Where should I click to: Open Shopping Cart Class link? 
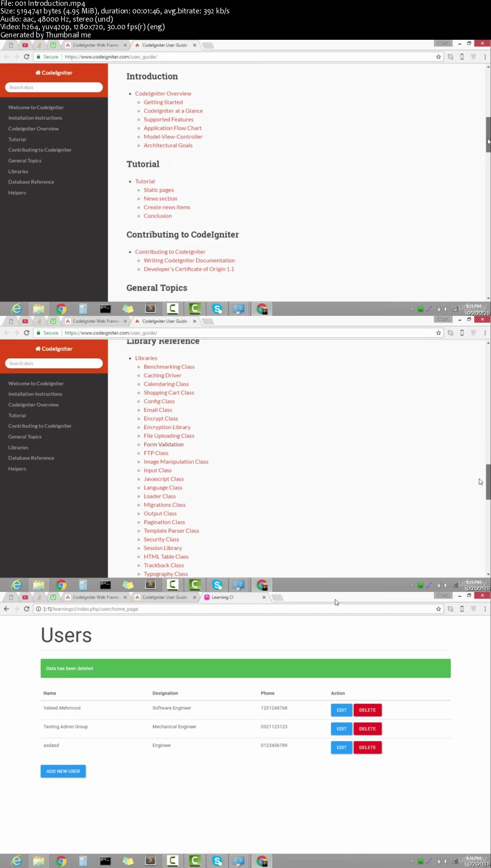point(169,393)
